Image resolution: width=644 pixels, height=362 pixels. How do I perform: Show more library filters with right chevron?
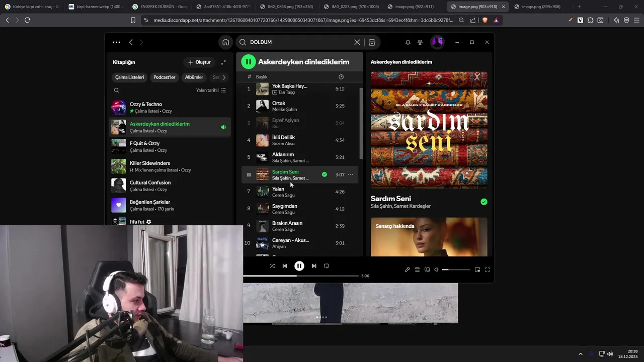224,77
